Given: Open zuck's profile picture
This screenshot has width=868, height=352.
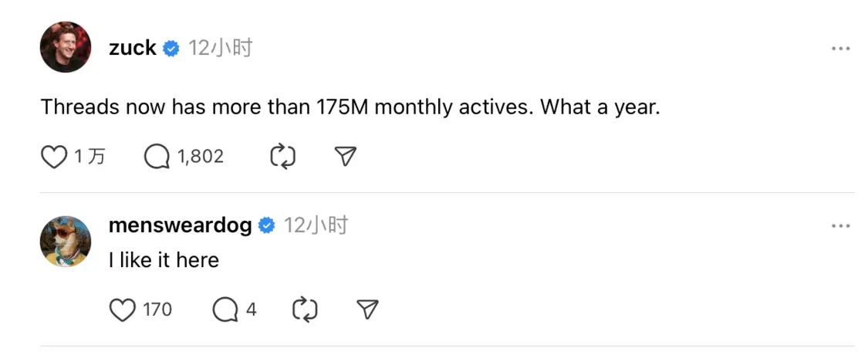Looking at the screenshot, I should point(66,47).
